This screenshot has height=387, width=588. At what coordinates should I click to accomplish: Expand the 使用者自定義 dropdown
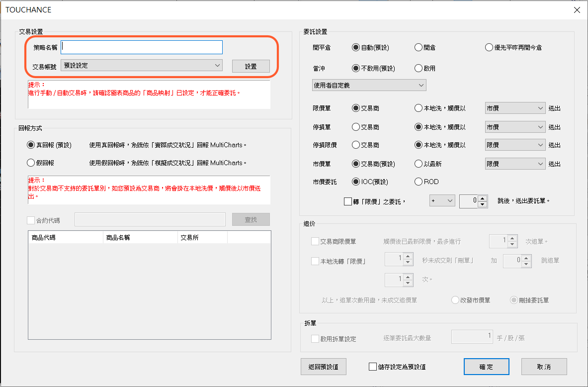(x=369, y=85)
